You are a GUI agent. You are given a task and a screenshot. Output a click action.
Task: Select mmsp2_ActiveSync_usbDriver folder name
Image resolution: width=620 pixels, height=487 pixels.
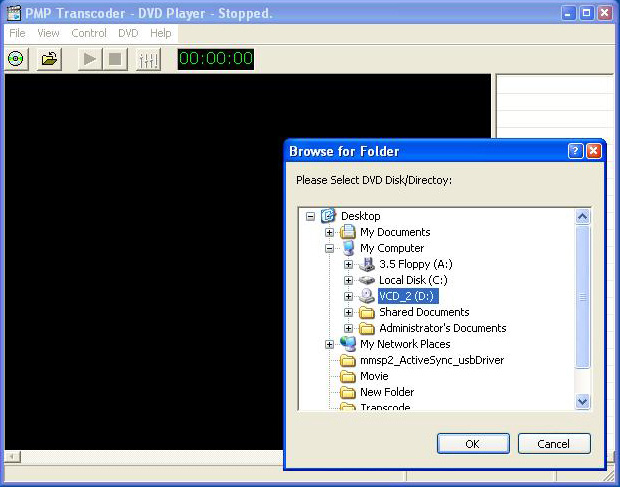pyautogui.click(x=432, y=361)
